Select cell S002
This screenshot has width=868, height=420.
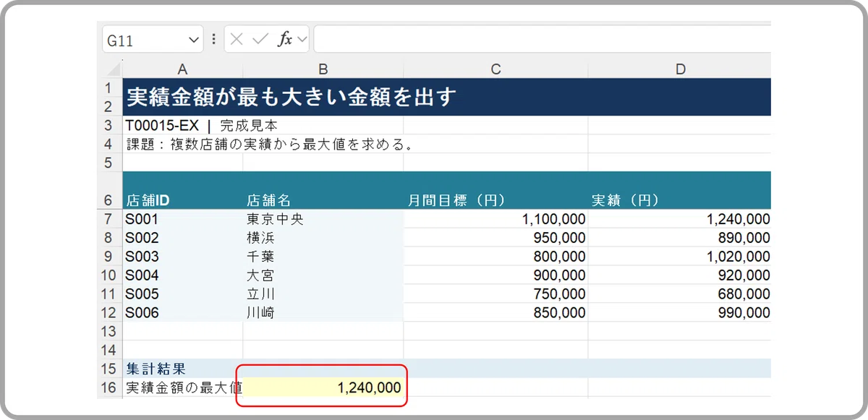tap(182, 238)
